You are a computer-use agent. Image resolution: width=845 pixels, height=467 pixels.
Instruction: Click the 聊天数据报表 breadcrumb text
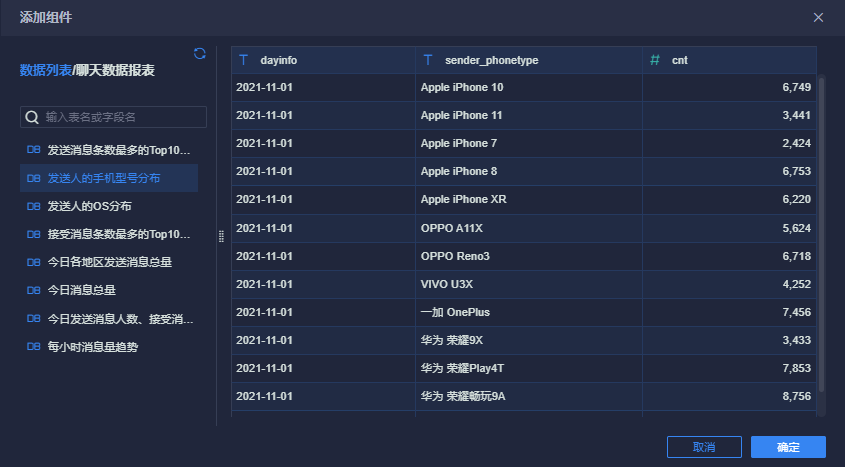point(115,70)
